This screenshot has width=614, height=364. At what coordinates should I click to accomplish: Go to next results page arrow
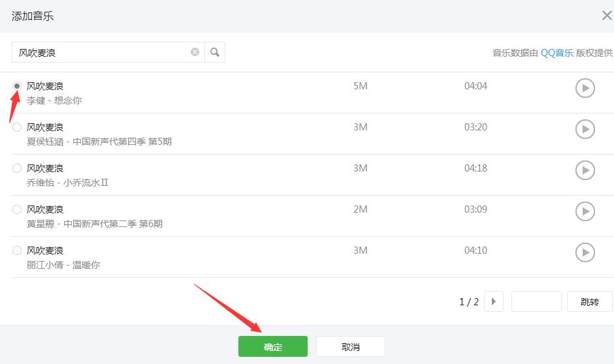(x=493, y=301)
